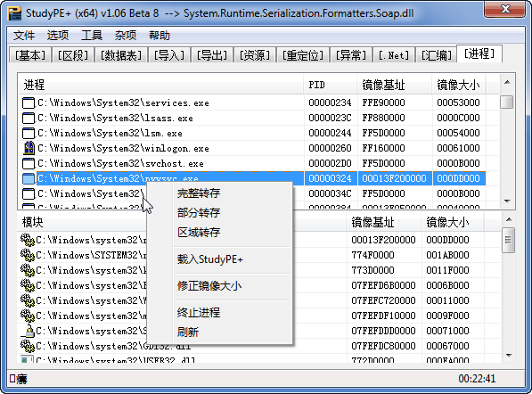Click the lsm.exe process icon
Image resolution: width=532 pixels, height=394 pixels.
pyautogui.click(x=29, y=133)
